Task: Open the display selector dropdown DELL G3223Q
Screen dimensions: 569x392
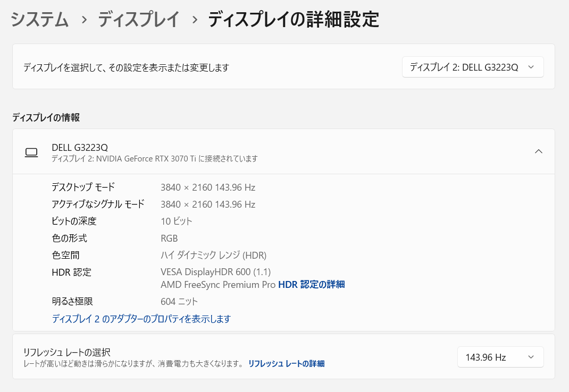Action: point(472,67)
